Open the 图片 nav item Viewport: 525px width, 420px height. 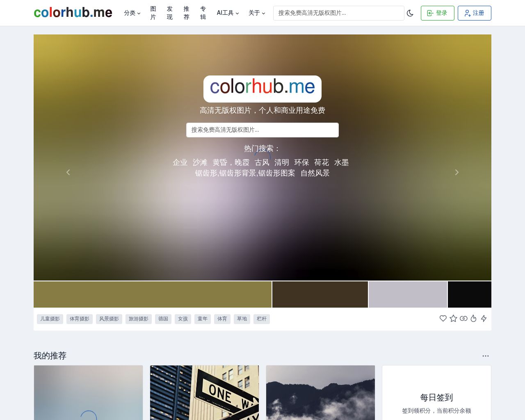point(153,13)
